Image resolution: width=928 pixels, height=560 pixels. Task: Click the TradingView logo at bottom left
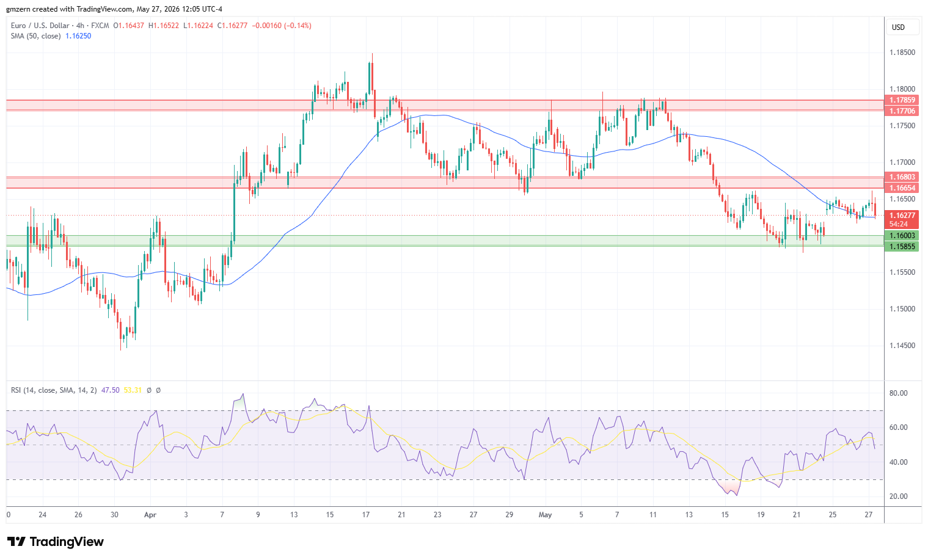click(56, 542)
